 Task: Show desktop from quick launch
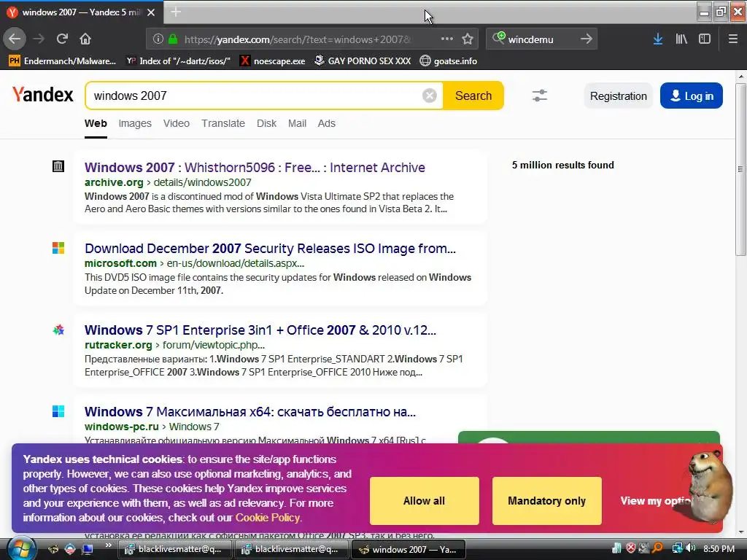88,549
